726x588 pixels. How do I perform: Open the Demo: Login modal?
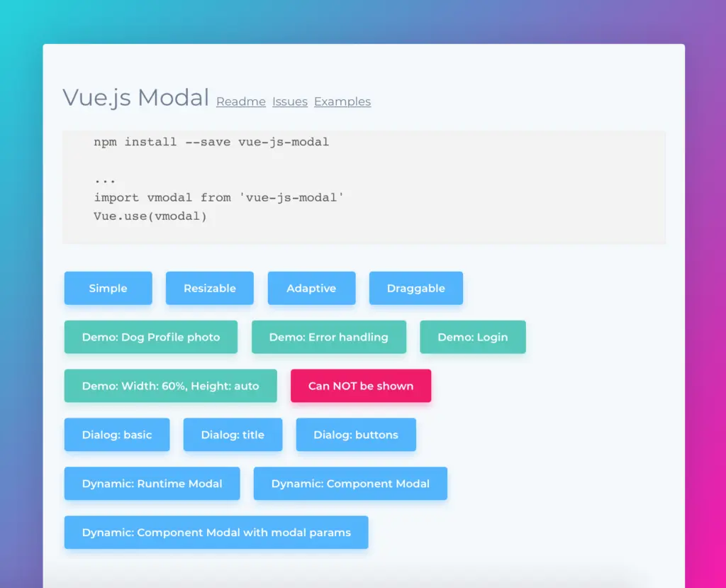coord(472,337)
